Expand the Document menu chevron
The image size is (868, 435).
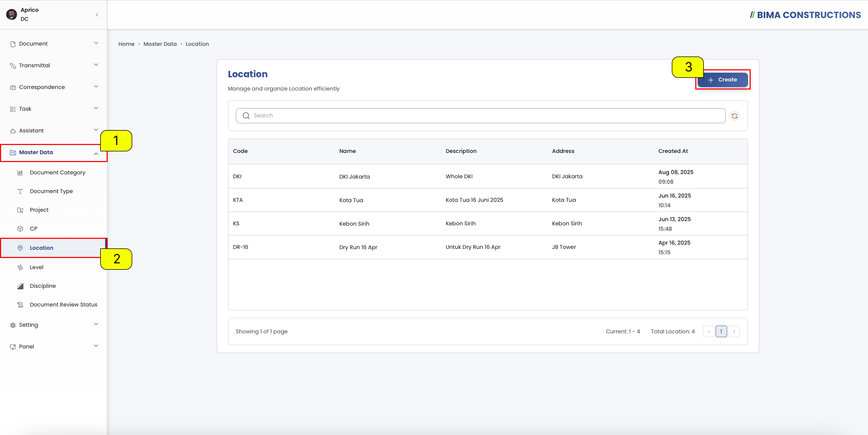[x=96, y=43]
